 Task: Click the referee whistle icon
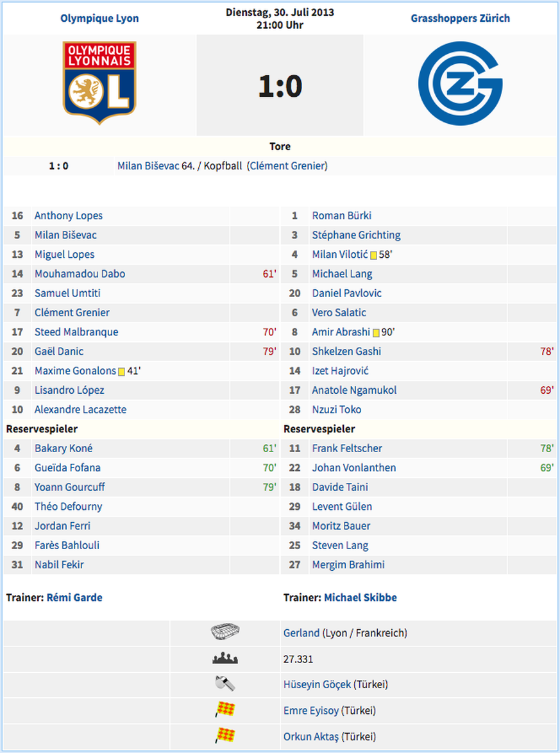(225, 684)
